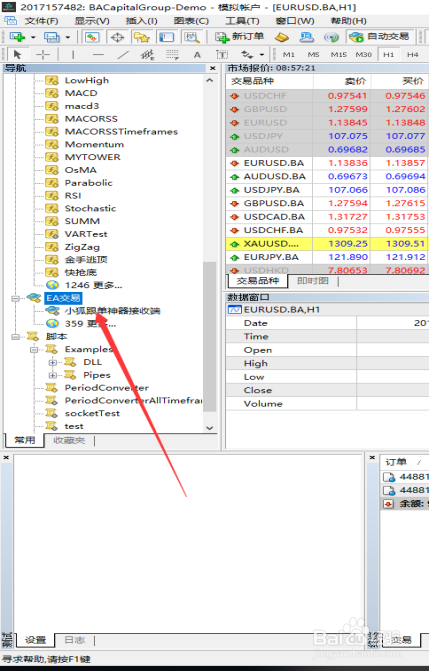The image size is (430, 671).
Task: Open the 图表(C) menu
Action: [x=191, y=21]
